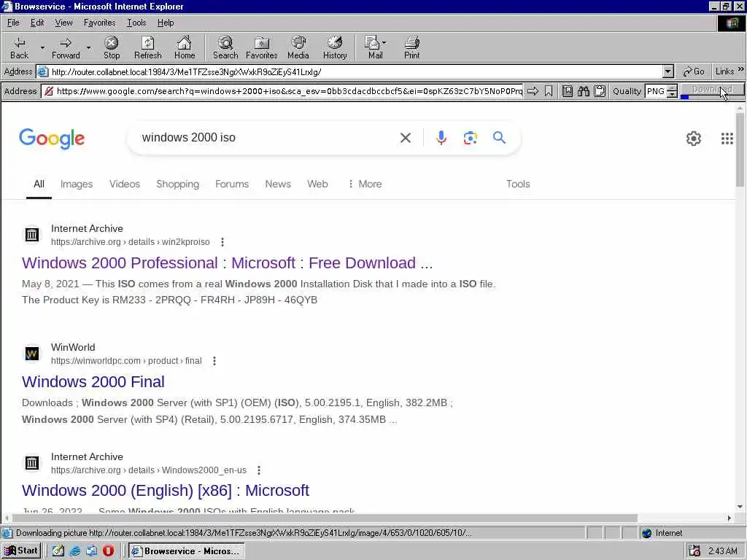This screenshot has width=747, height=560.
Task: Click the Google magnifier search button
Action: 499,138
